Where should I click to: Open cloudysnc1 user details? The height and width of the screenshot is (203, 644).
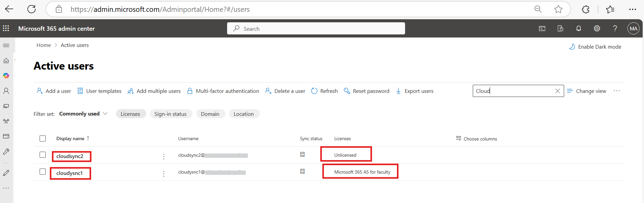[x=69, y=173]
